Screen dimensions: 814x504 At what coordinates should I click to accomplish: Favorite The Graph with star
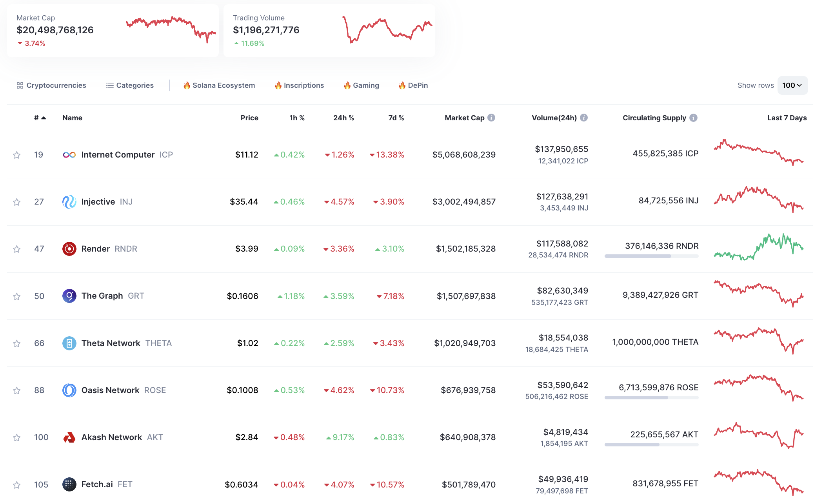click(x=17, y=297)
